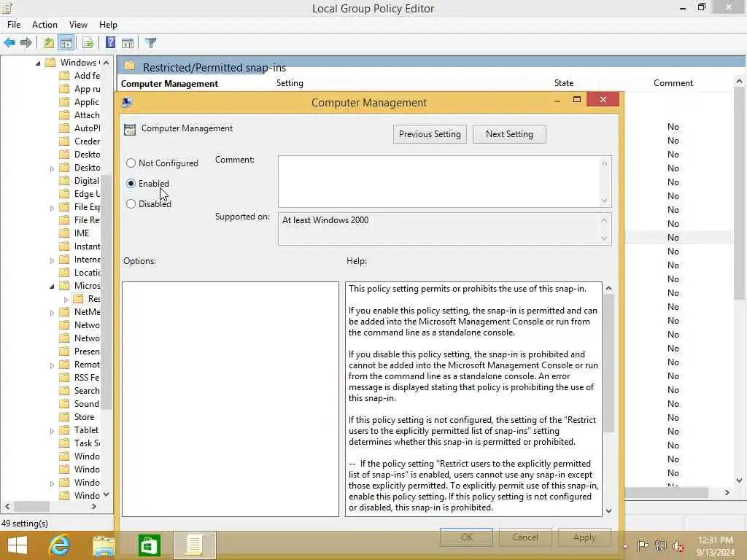The image size is (747, 560).
Task: Select the Enabled radio button
Action: pyautogui.click(x=131, y=183)
